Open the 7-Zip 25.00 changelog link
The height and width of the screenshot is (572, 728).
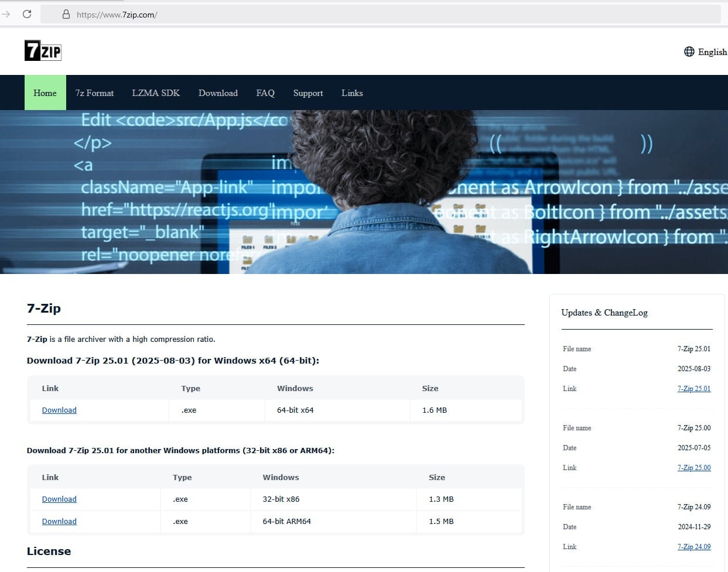pyautogui.click(x=694, y=467)
